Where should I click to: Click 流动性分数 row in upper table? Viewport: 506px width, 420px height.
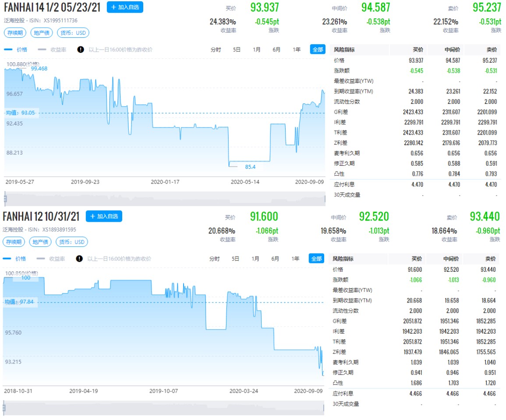click(x=416, y=102)
